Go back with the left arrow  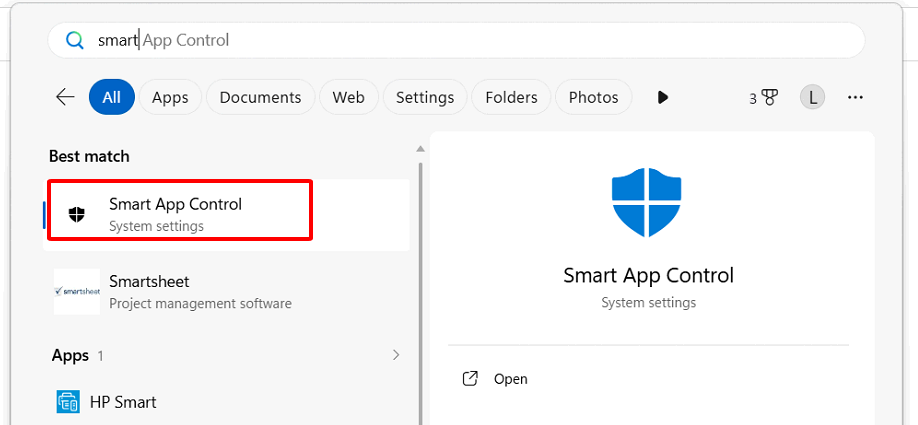tap(65, 97)
